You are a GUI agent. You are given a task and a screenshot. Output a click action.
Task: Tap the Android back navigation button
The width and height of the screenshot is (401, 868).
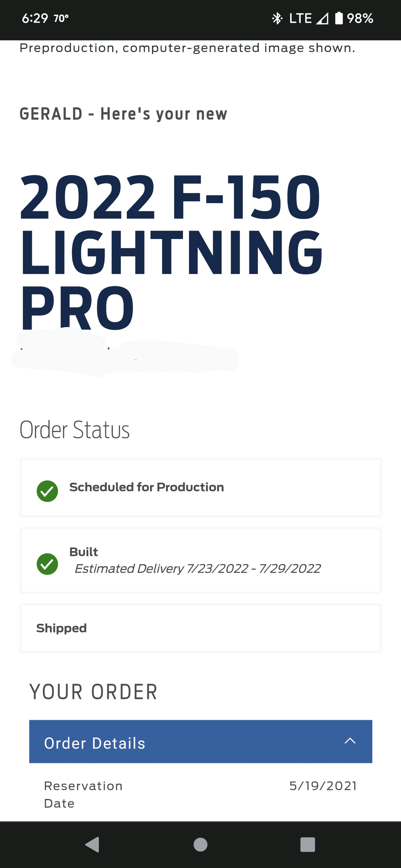coord(92,844)
